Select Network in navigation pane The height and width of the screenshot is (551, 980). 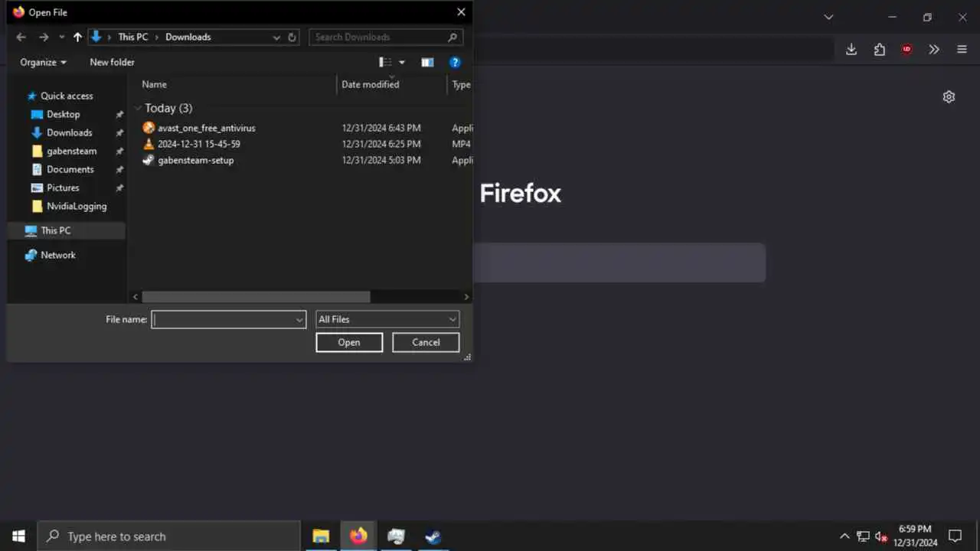click(58, 255)
